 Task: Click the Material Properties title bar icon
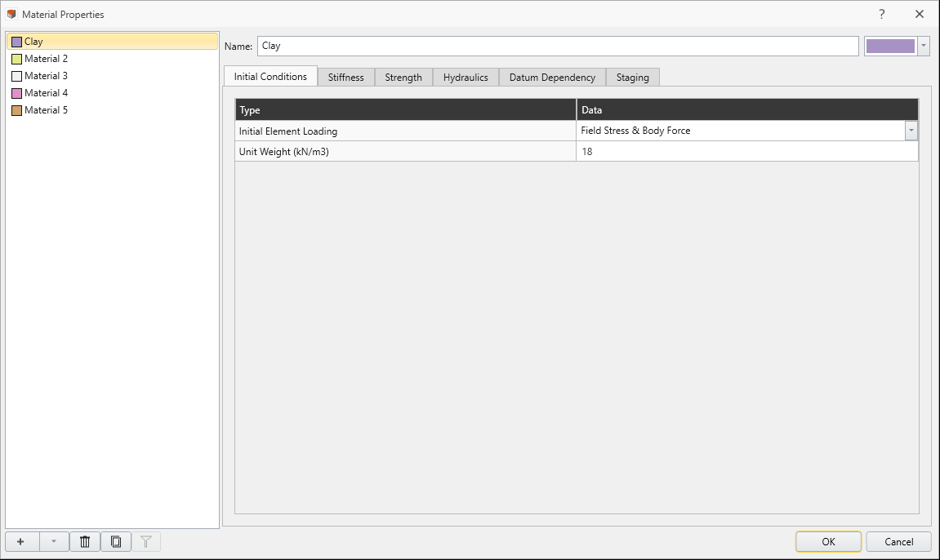pos(11,14)
